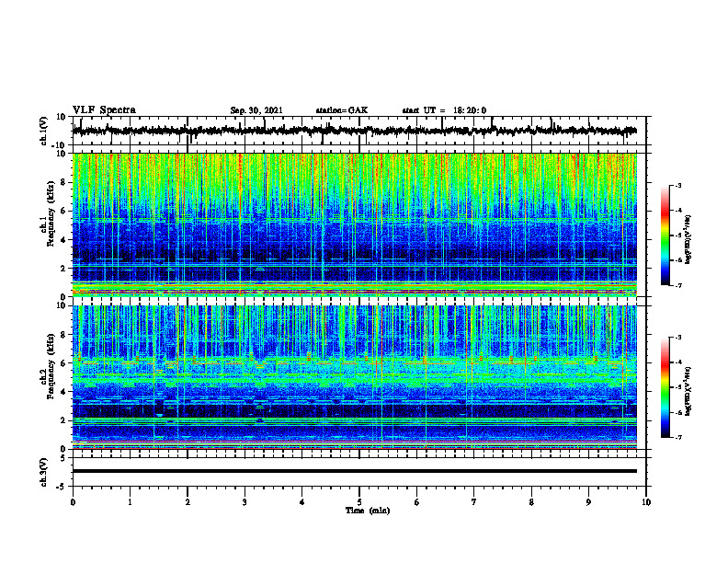Click the ch.2 spectrogram colorbar

point(665,387)
